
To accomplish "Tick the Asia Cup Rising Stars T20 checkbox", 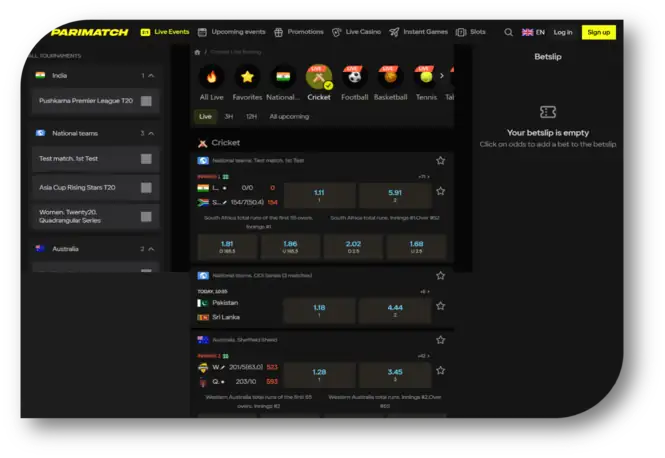I will pos(146,187).
